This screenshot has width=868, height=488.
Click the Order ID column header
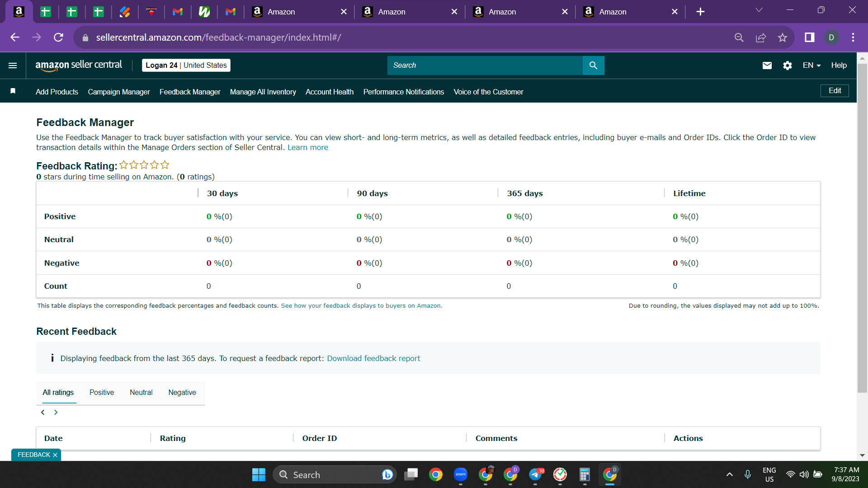[320, 438]
